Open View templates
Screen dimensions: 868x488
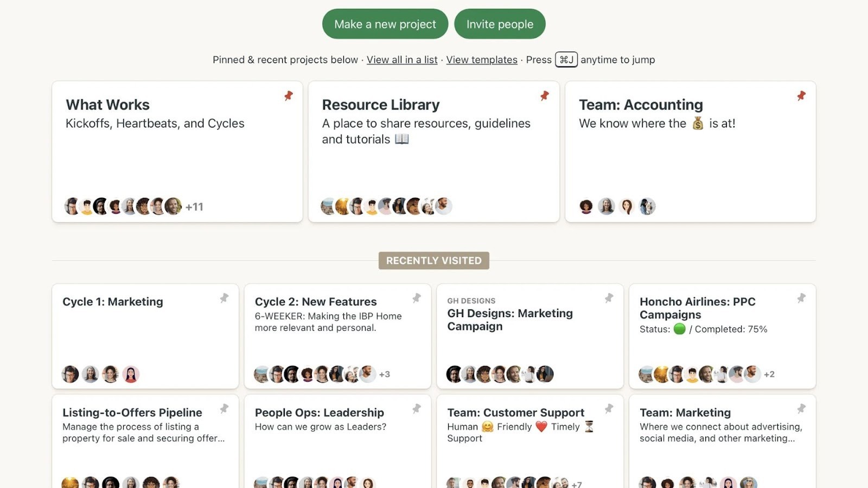click(481, 60)
